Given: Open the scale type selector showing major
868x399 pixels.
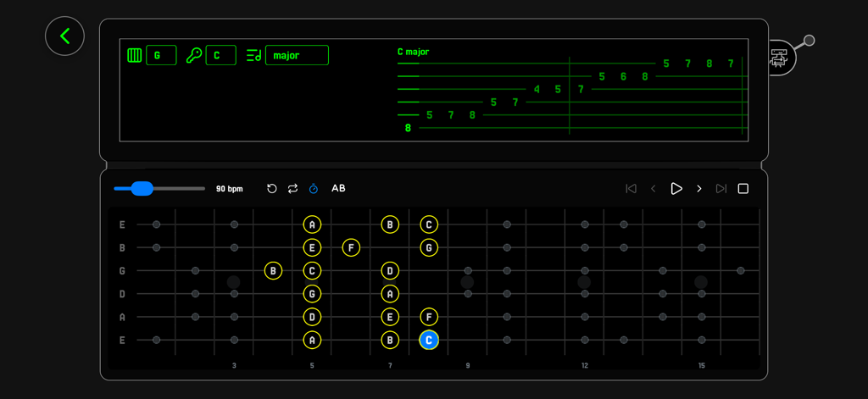Looking at the screenshot, I should (x=297, y=55).
